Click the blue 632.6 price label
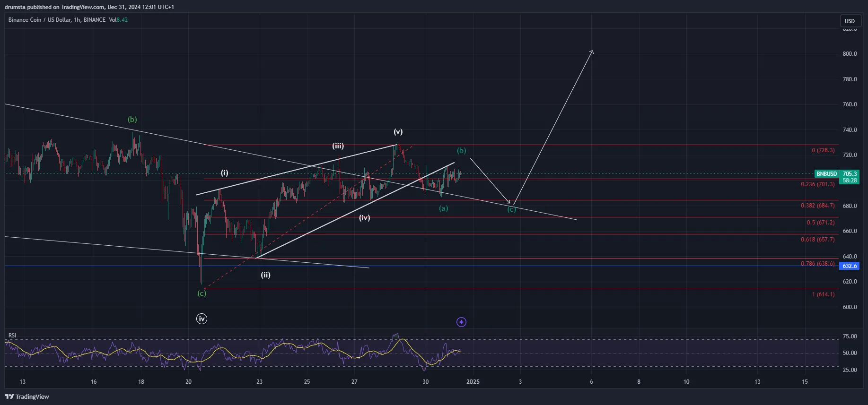Viewport: 868px width, 405px height. (850, 266)
